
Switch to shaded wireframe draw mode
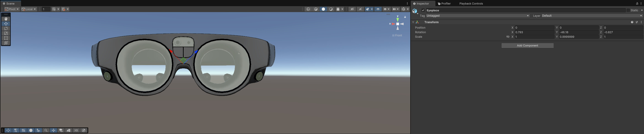[x=316, y=9]
